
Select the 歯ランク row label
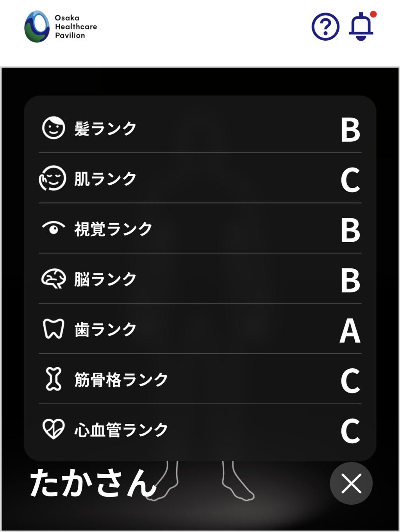tap(105, 329)
